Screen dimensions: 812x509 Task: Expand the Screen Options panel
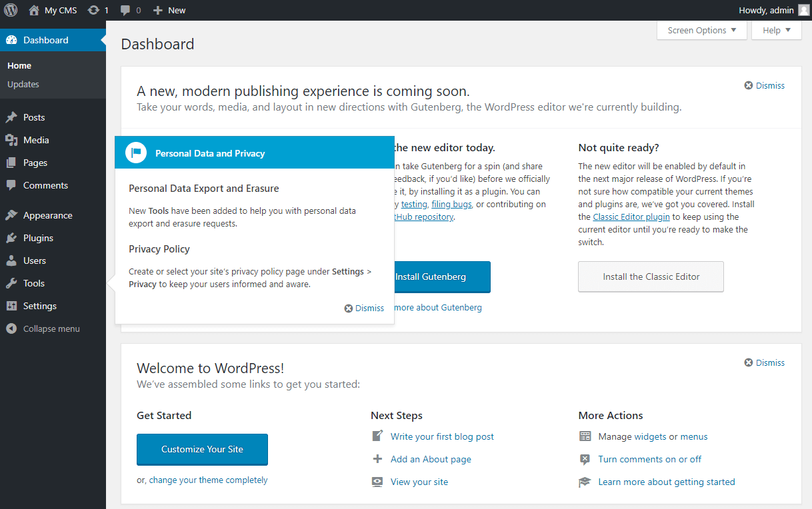(x=702, y=30)
